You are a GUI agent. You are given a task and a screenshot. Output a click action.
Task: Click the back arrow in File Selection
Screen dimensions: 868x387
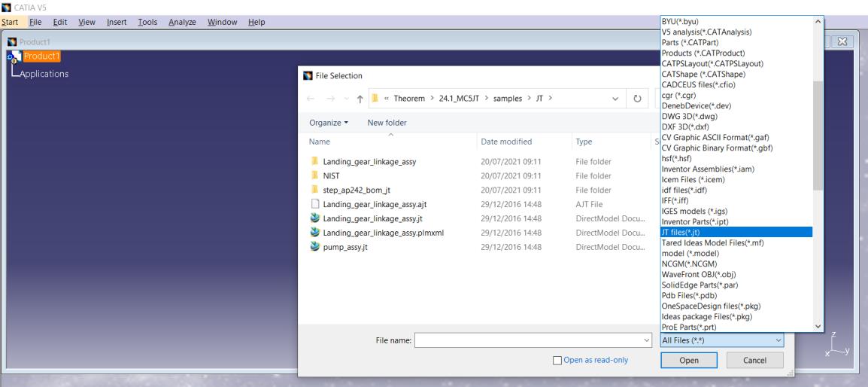311,99
